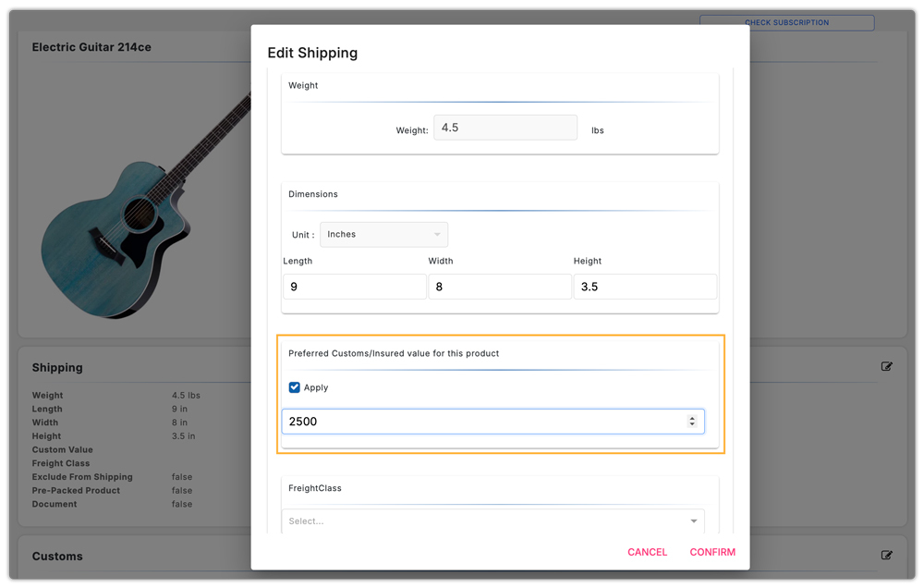Select the customs value field showing 2500
Viewport: 924px width, 588px height.
462,421
